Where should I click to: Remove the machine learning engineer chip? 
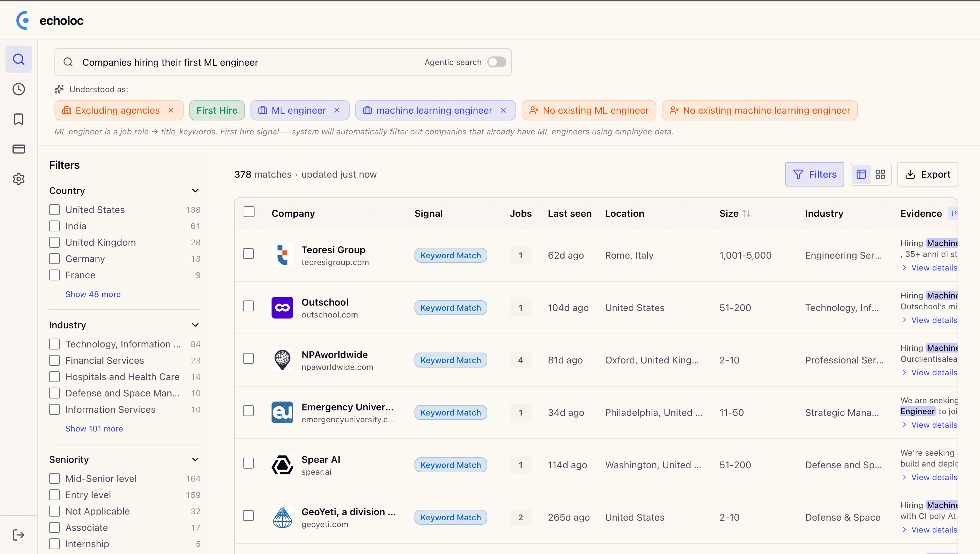pos(503,110)
